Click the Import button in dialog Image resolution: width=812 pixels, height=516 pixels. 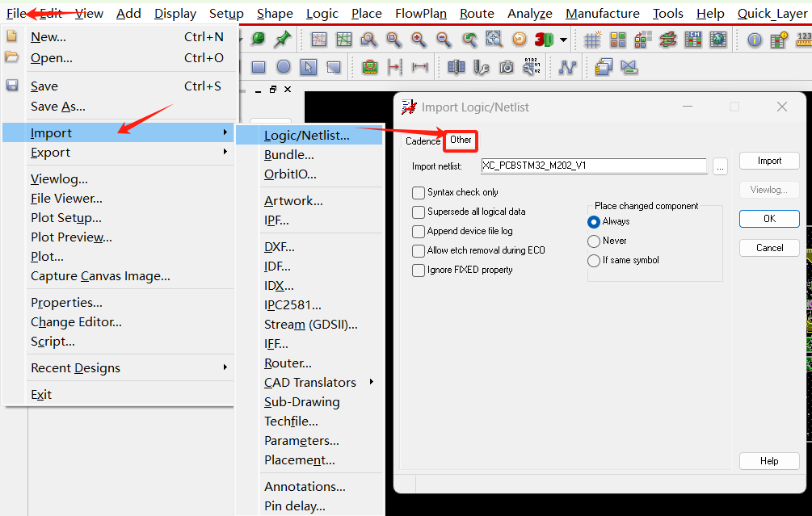(769, 161)
